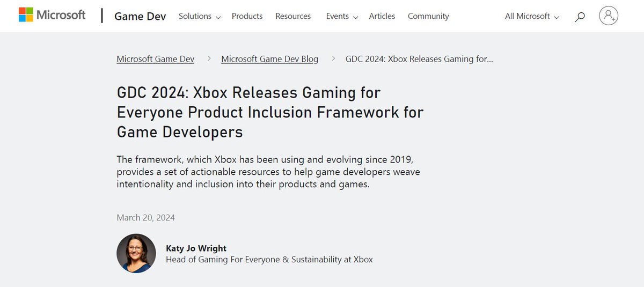
Task: Open the All Microsoft dropdown
Action: coord(532,16)
